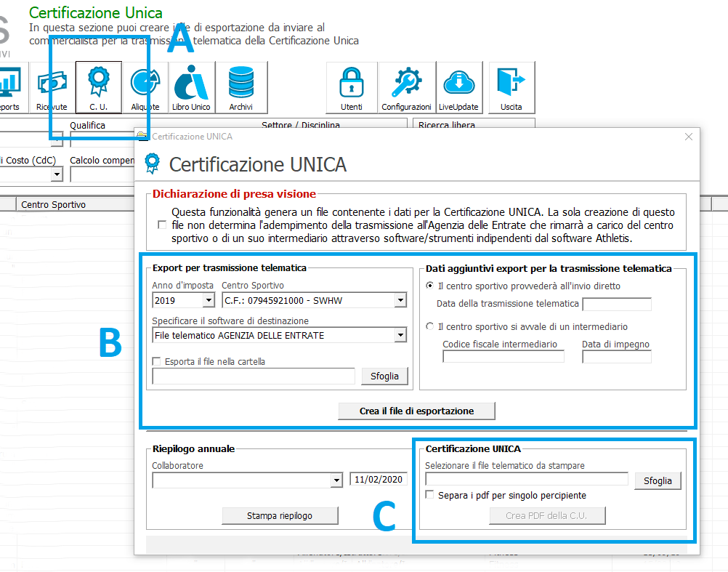Image resolution: width=728 pixels, height=572 pixels.
Task: Expand the Anno d'imposta dropdown
Action: 209,300
